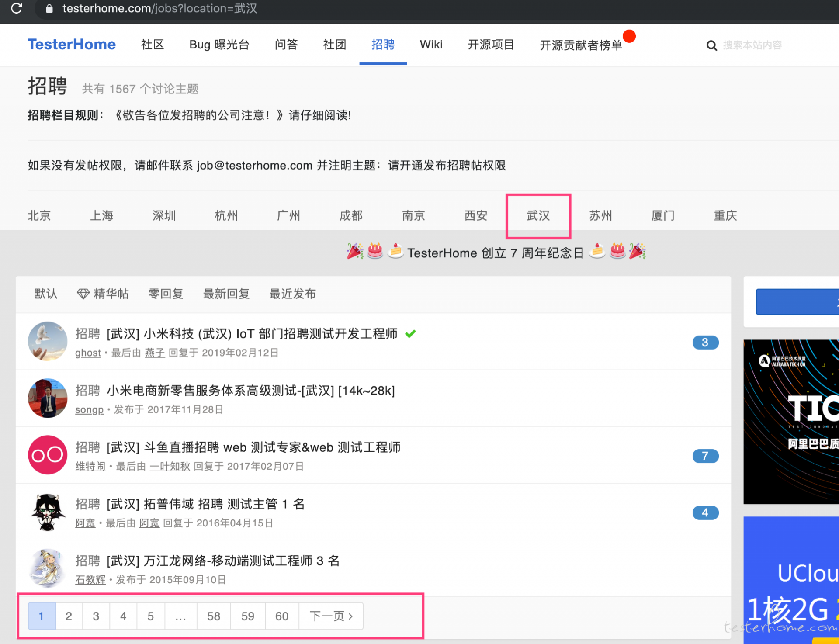Open songp's avatar
Viewport: 839px width, 644px height.
(x=48, y=398)
